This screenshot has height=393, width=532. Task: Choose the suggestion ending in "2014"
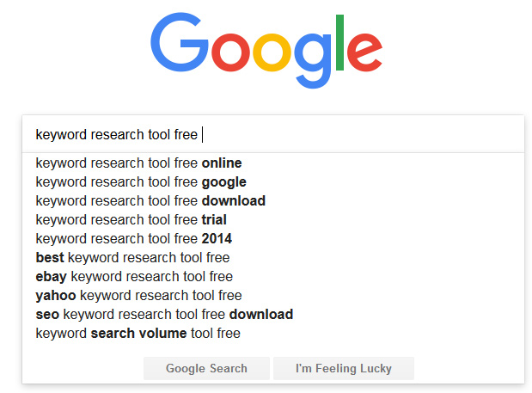[133, 239]
